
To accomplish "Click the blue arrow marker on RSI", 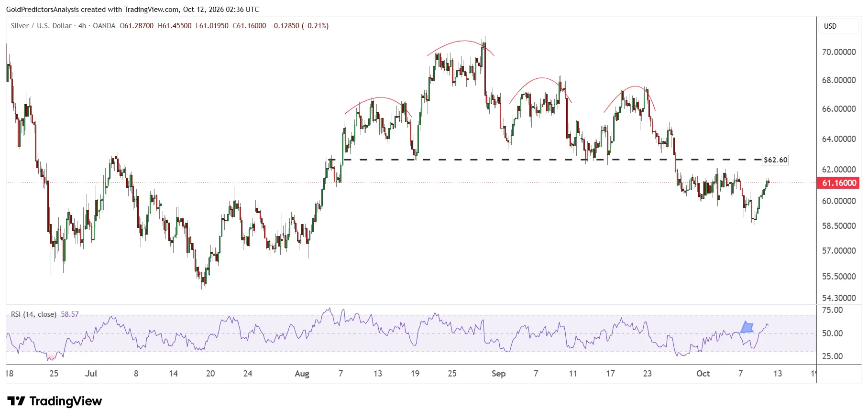I will pyautogui.click(x=747, y=327).
